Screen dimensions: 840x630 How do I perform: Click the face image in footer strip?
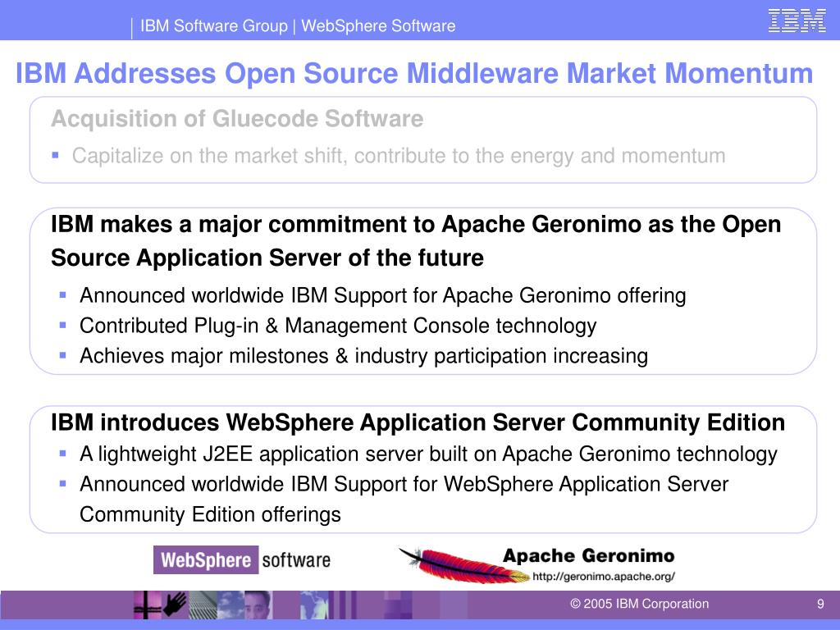258,605
